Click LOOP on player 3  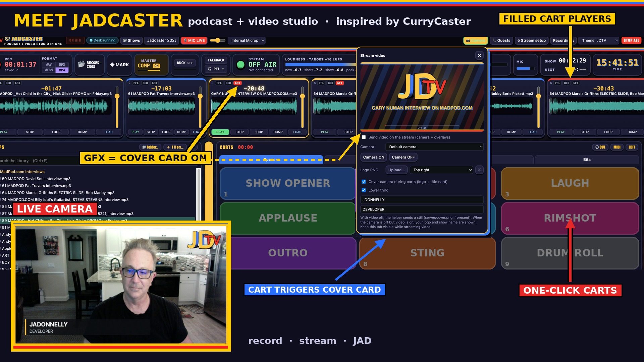click(259, 132)
